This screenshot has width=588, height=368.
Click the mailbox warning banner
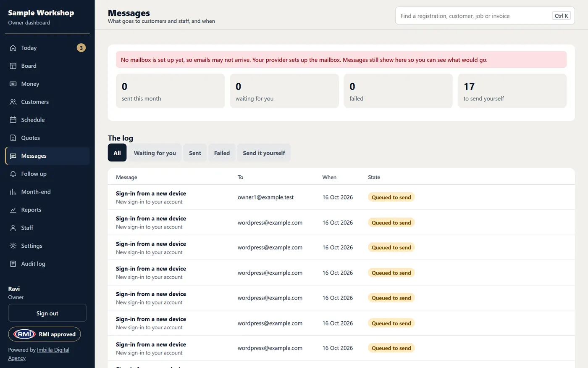pyautogui.click(x=341, y=60)
